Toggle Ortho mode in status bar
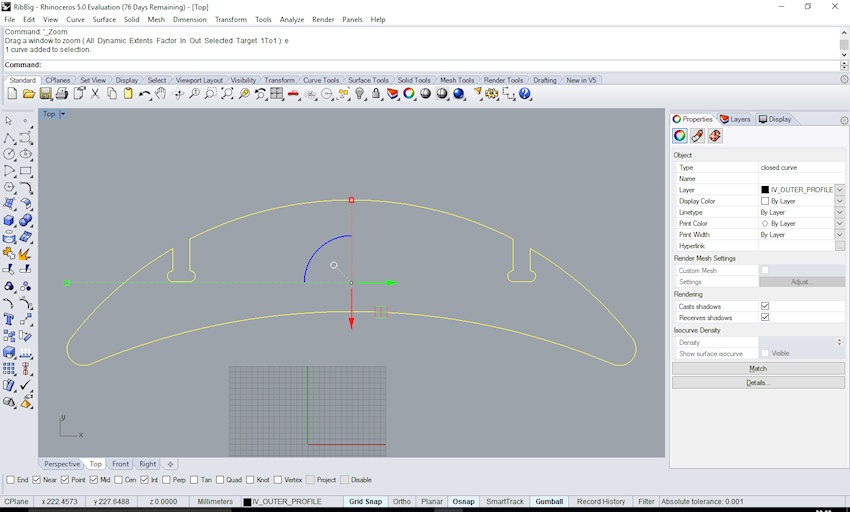The image size is (850, 512). [x=402, y=502]
